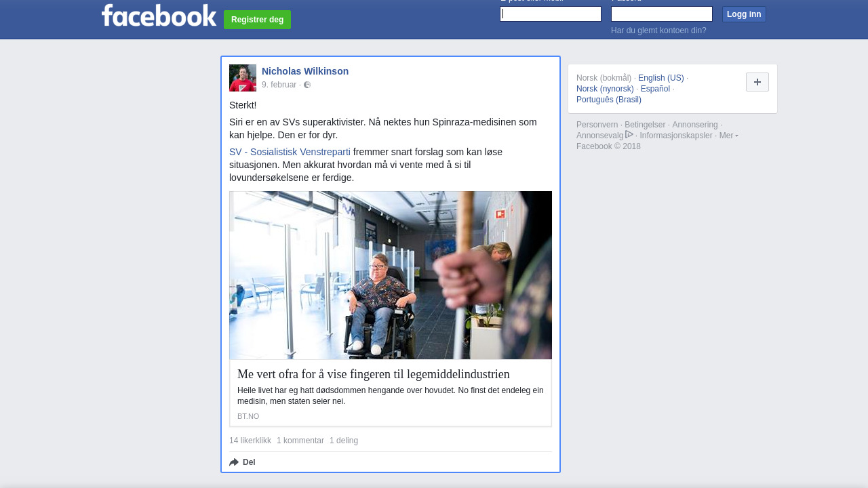Switch language to Norsk (nynorsk)

click(x=605, y=89)
